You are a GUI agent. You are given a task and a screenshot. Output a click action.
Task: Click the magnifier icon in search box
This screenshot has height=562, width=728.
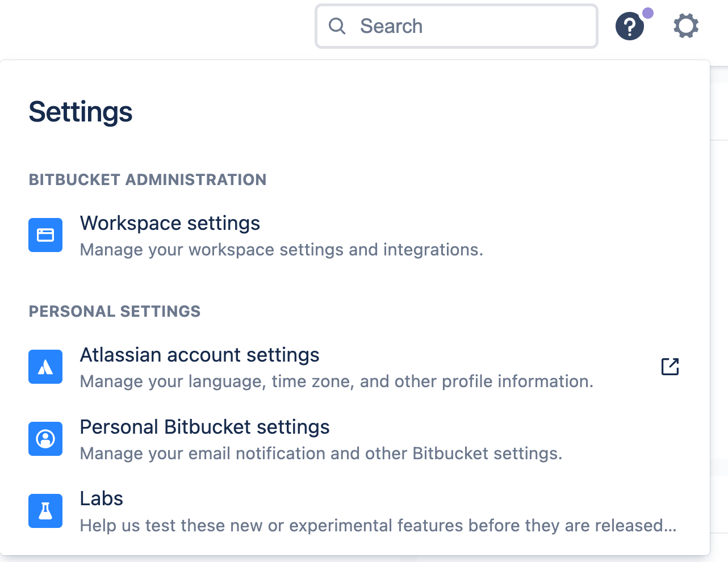pyautogui.click(x=337, y=26)
